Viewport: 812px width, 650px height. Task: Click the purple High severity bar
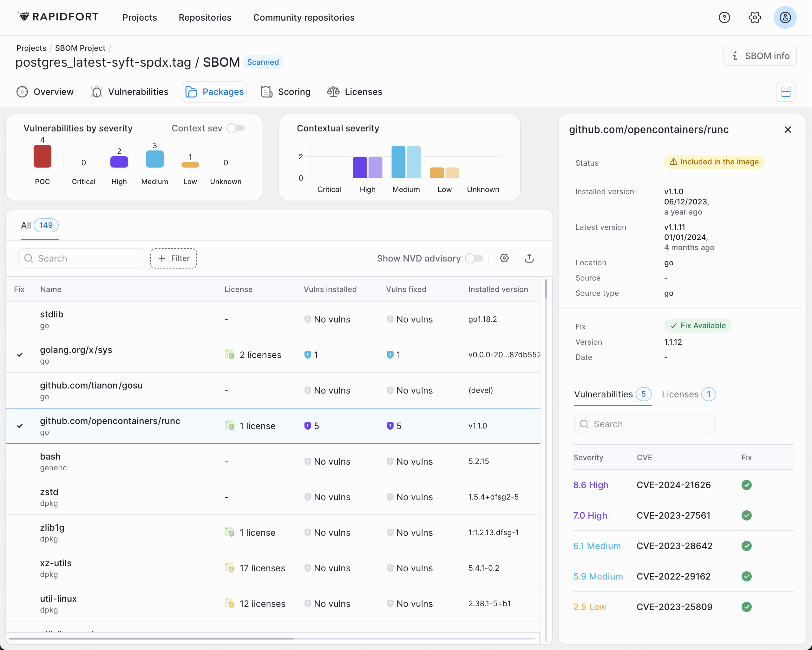point(119,162)
